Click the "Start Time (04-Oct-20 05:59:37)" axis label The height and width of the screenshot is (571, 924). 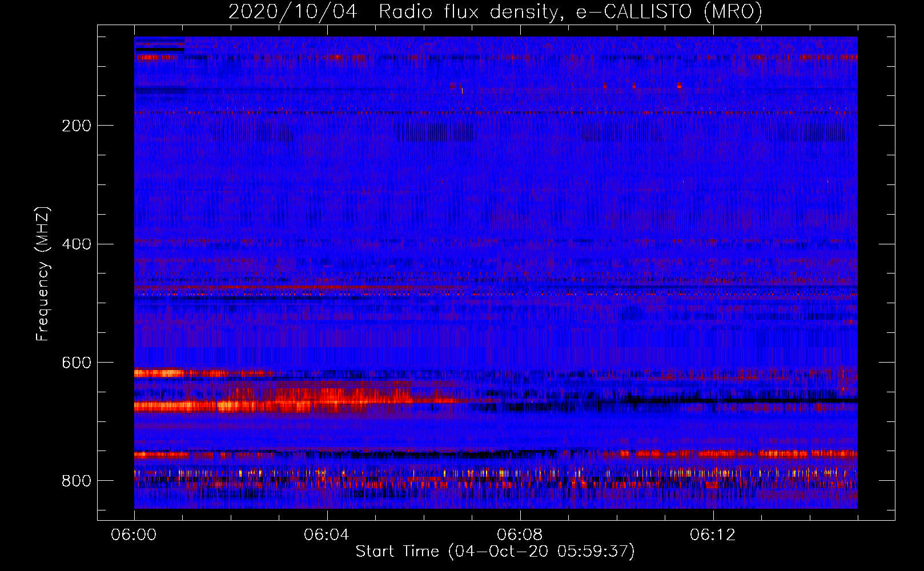click(x=495, y=551)
